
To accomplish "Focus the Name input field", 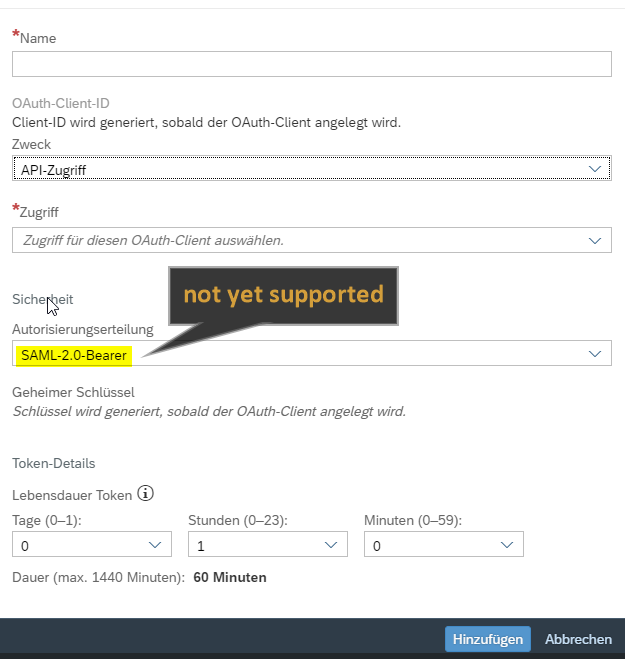I will (x=311, y=65).
